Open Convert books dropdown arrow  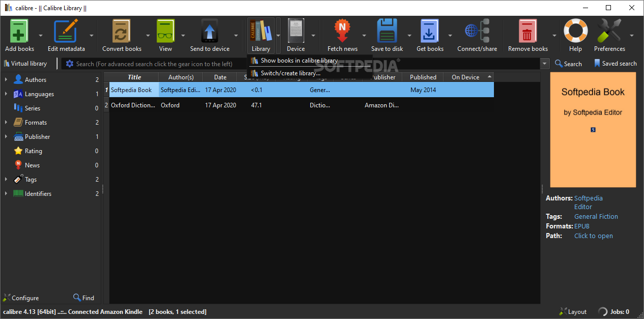pyautogui.click(x=148, y=36)
